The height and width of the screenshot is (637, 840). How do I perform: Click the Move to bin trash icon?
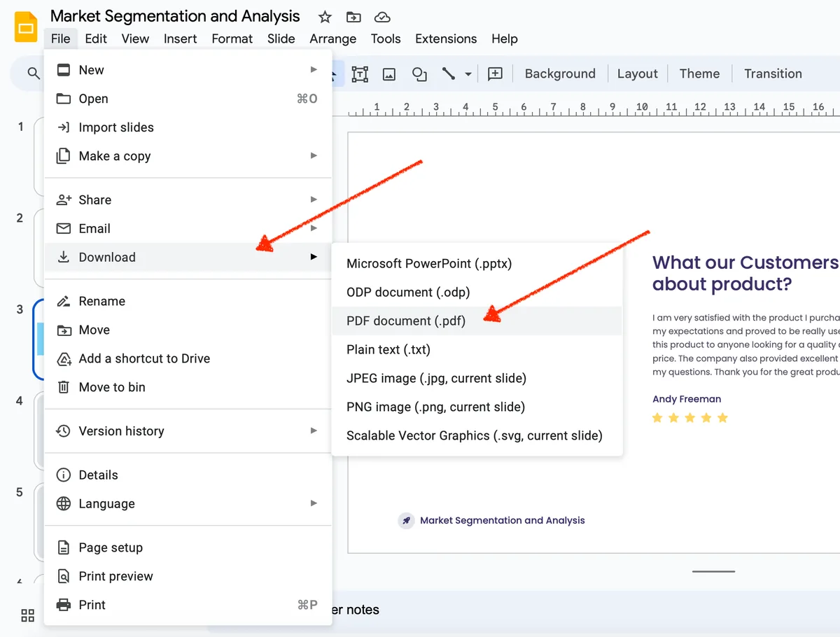pos(64,387)
